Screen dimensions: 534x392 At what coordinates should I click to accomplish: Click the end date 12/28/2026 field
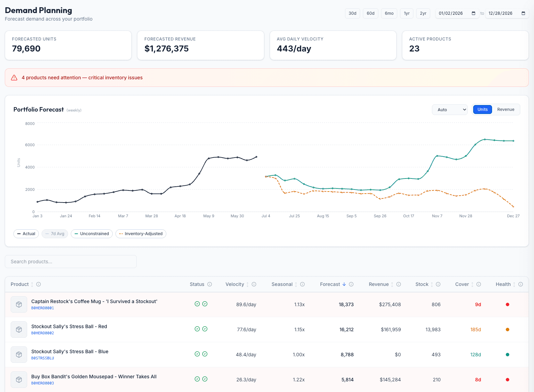pos(507,13)
